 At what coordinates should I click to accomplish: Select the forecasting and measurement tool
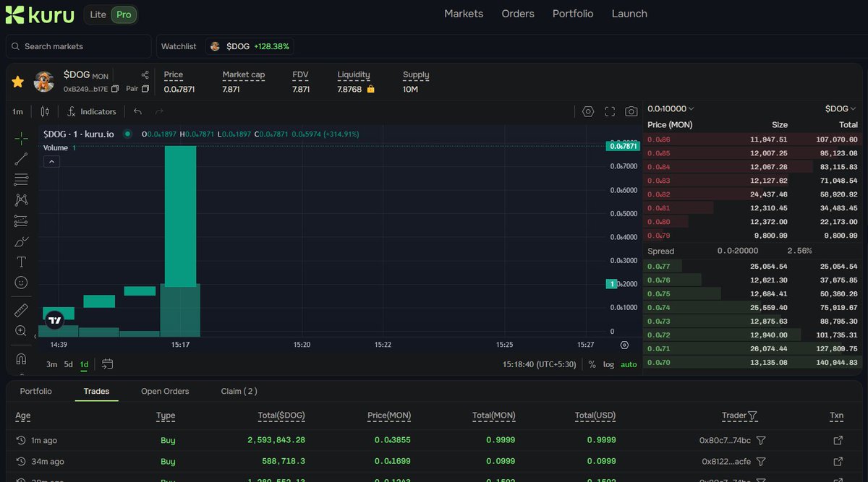click(21, 221)
